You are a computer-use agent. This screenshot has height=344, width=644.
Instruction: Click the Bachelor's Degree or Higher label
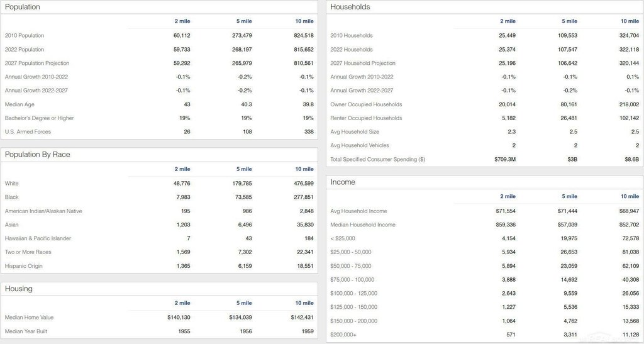(x=40, y=118)
